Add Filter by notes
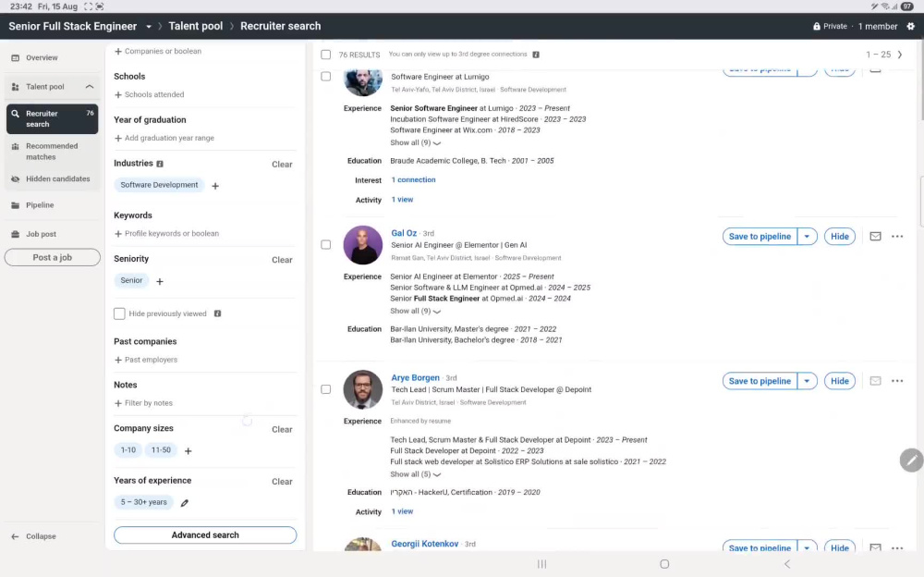This screenshot has height=577, width=924. pos(143,403)
